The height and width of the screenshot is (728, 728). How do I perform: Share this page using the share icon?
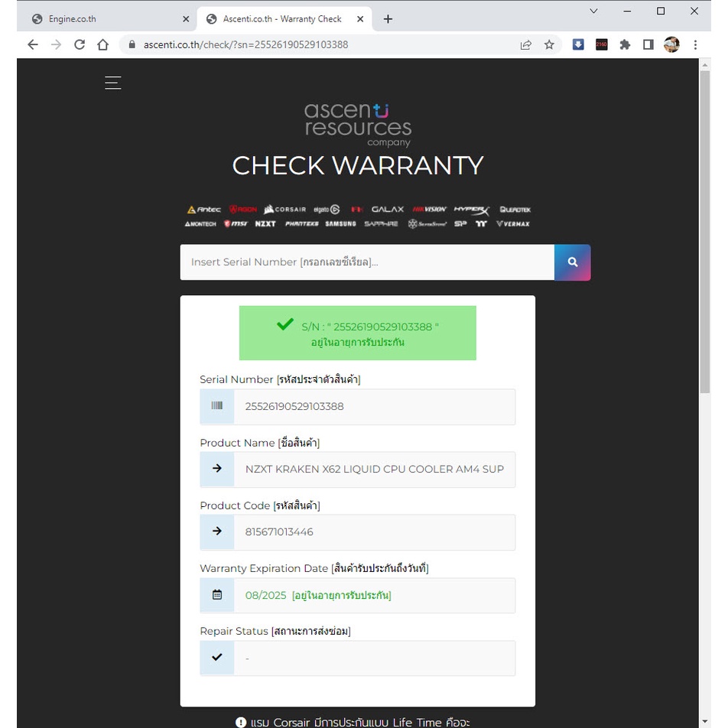(526, 45)
